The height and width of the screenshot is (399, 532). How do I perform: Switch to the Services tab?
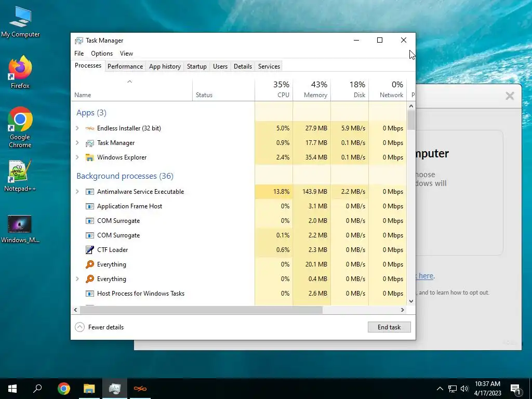(x=269, y=66)
